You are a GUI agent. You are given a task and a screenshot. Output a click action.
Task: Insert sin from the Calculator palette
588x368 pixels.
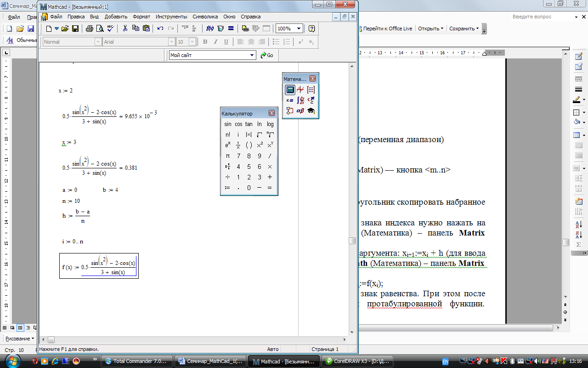click(x=227, y=124)
